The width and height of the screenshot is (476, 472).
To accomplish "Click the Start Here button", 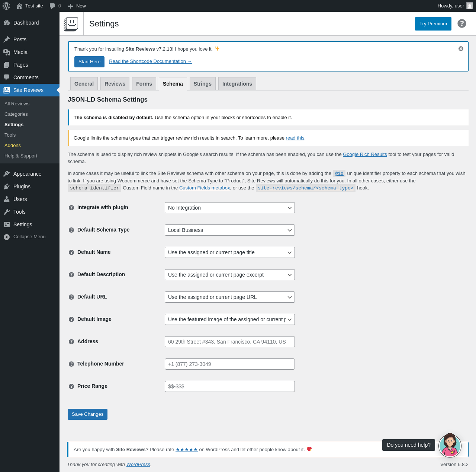I will [89, 62].
